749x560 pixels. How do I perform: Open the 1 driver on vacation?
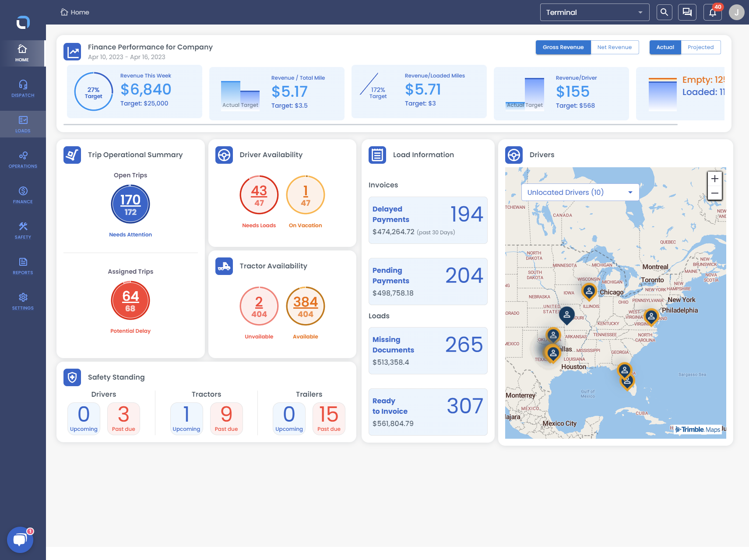(306, 195)
